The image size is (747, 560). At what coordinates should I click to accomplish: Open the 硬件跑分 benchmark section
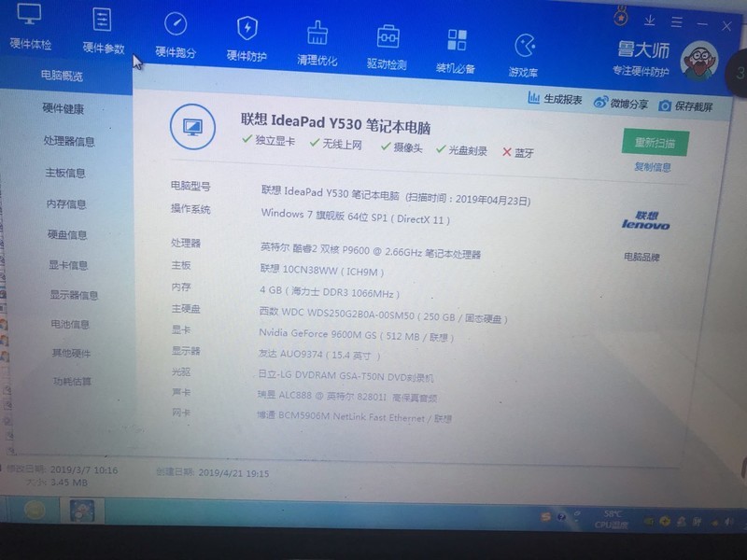click(x=176, y=35)
